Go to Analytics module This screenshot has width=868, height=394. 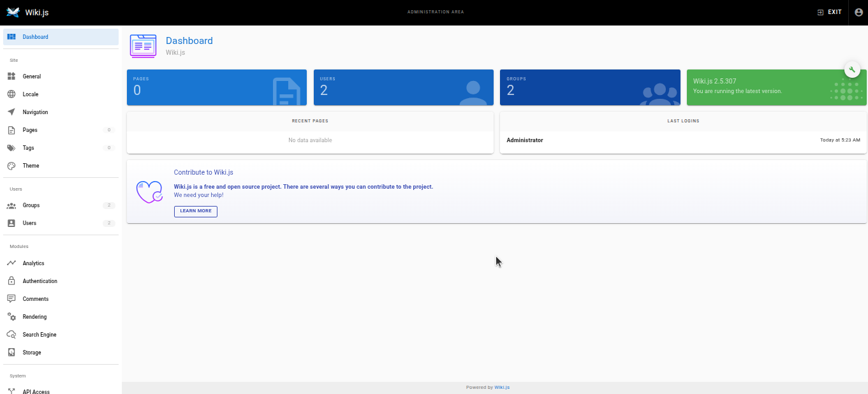[61, 263]
